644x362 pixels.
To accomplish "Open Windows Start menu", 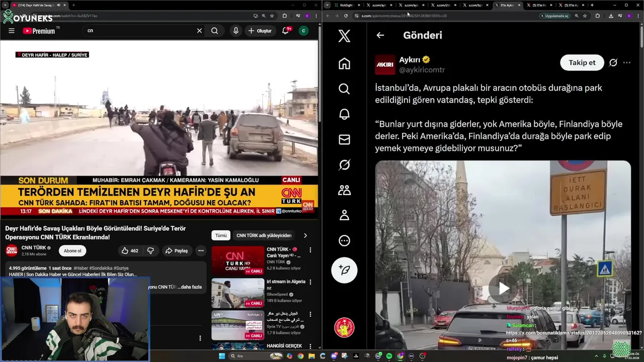I will coord(221,356).
